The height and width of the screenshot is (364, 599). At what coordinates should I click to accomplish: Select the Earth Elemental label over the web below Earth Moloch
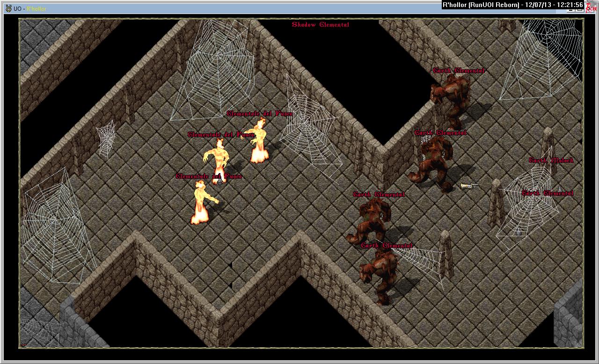click(x=547, y=193)
